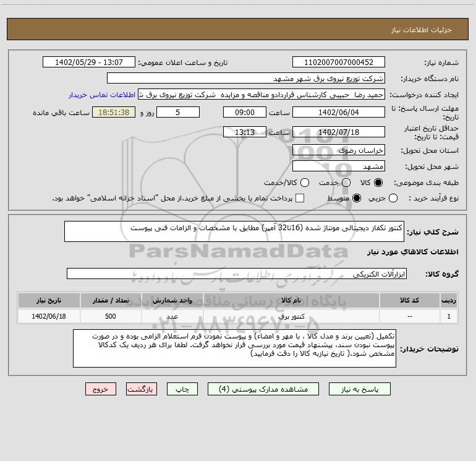Open مشاهده مدارک پیوستی (4) button

pos(263,389)
